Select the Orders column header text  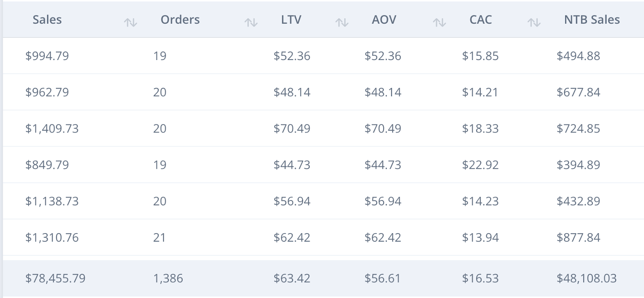(x=180, y=20)
